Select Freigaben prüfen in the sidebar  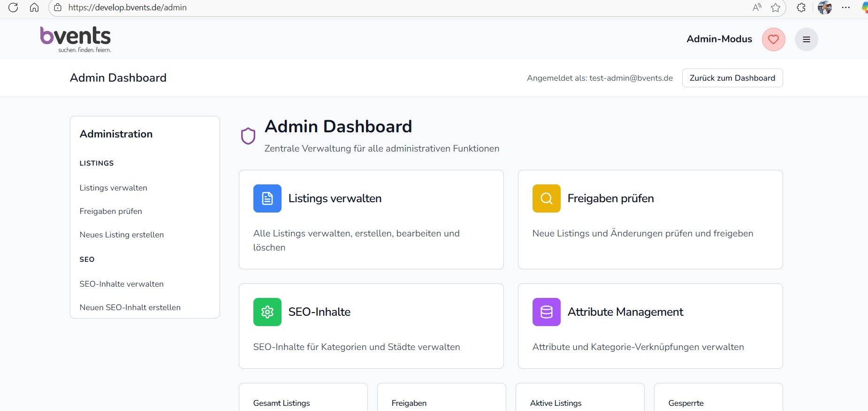[111, 211]
